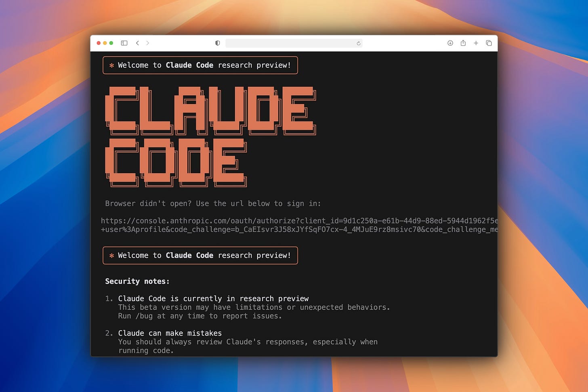Click the large CLAUDE ASCII art logo
This screenshot has width=588, height=392.
click(210, 111)
